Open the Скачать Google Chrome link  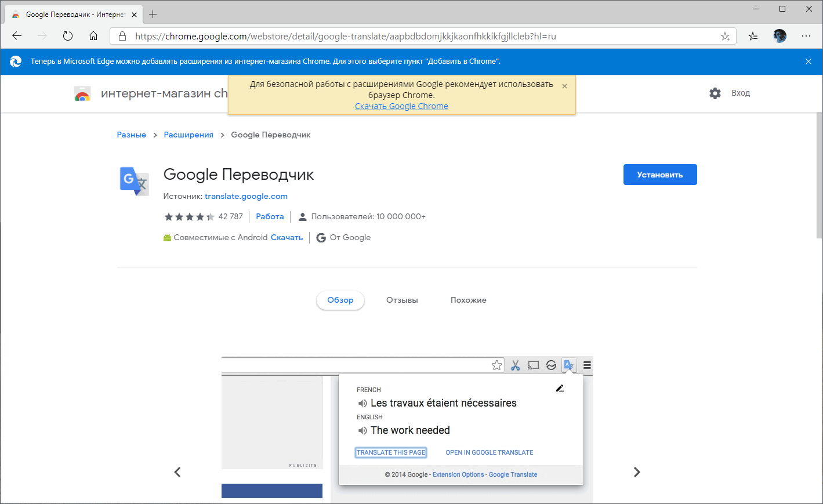click(x=401, y=106)
